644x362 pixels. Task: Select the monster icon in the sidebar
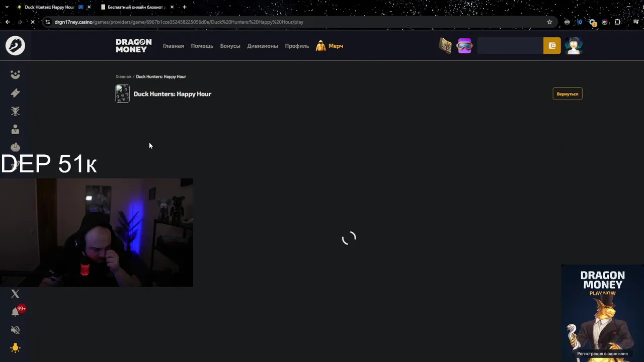click(15, 111)
